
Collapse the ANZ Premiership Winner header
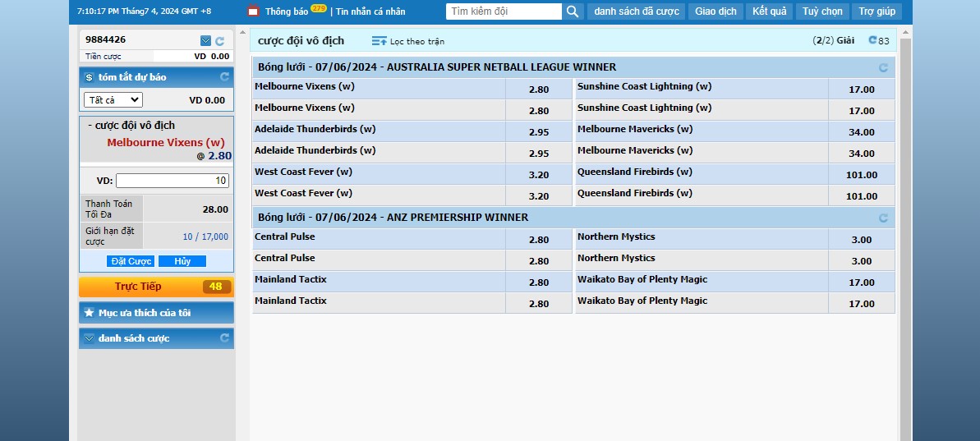point(573,218)
